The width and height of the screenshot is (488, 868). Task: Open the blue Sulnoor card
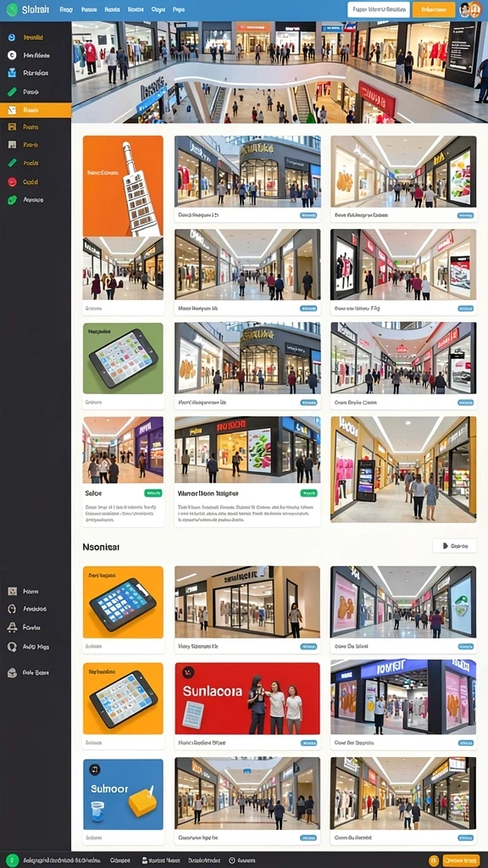[123, 794]
